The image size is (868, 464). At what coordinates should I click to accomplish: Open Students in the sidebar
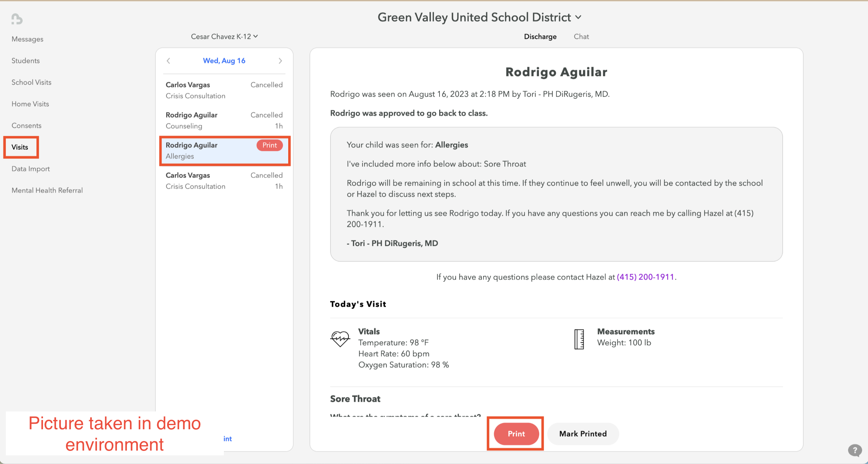pyautogui.click(x=26, y=61)
